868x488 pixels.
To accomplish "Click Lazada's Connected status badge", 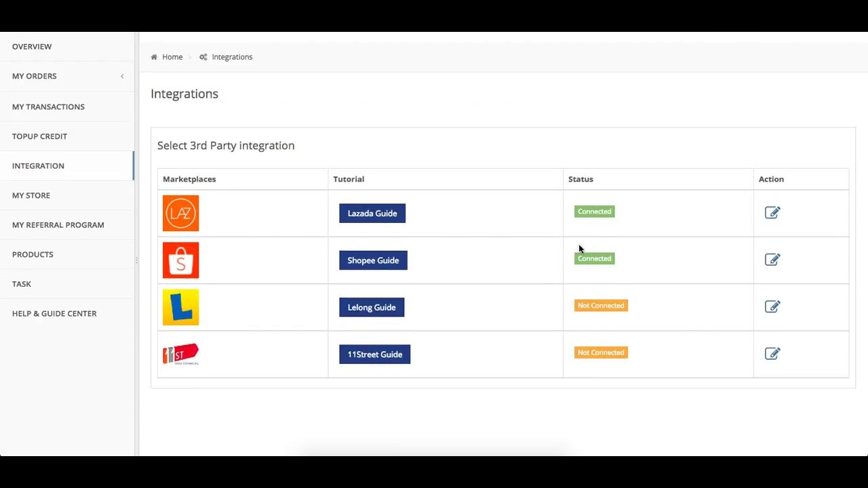I will (595, 211).
